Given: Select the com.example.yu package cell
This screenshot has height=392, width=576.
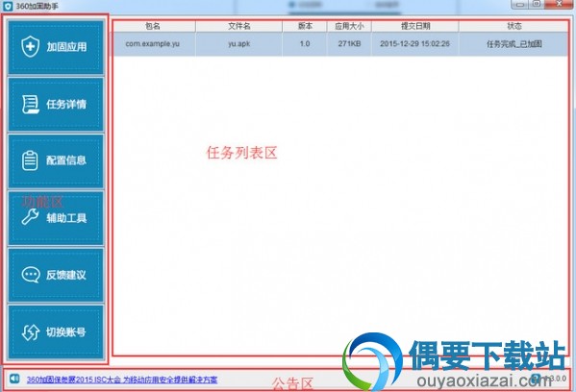Looking at the screenshot, I should 154,44.
